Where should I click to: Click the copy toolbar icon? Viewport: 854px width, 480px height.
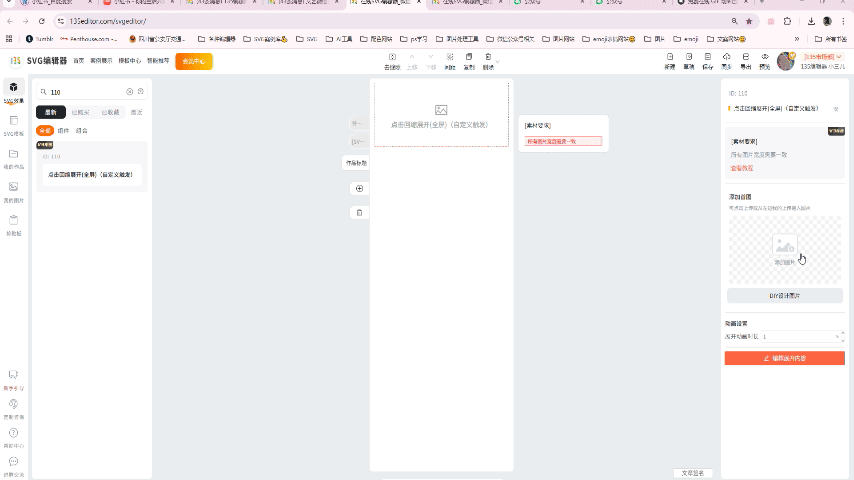[x=469, y=61]
